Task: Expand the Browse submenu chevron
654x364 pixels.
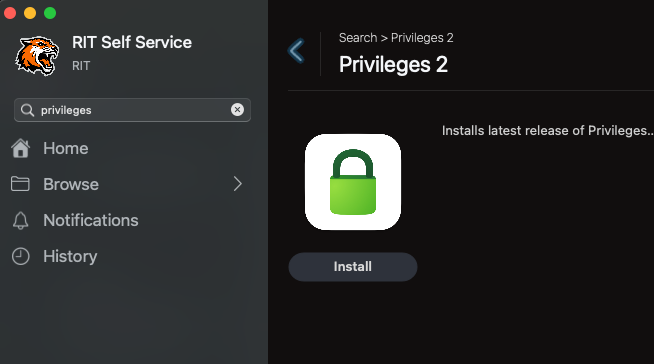Action: [238, 184]
